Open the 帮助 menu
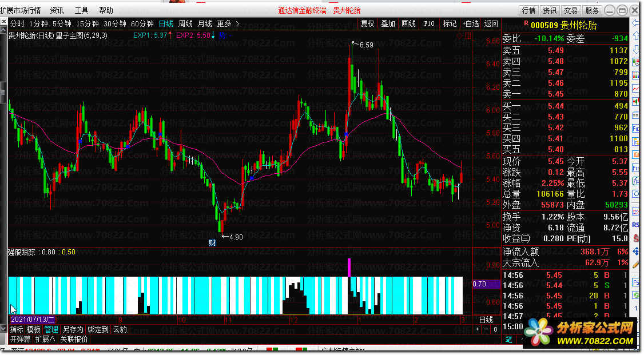This screenshot has height=355, width=644. point(106,10)
